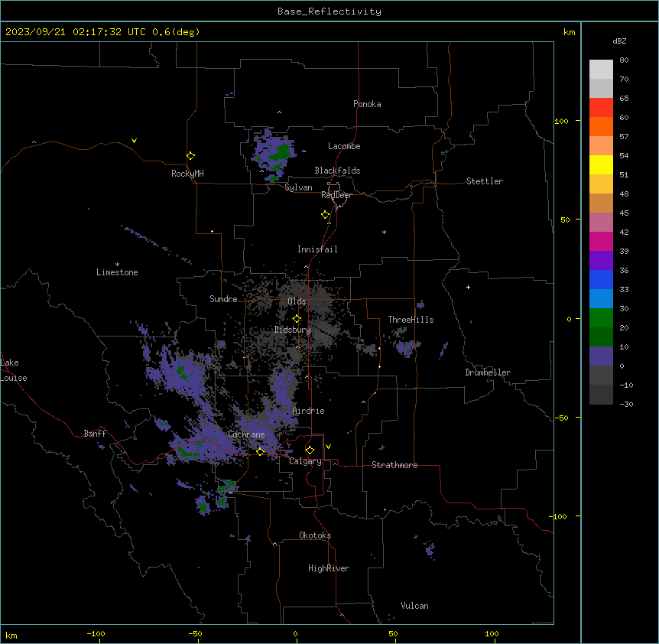Click the white plus marker north of Drumheller
This screenshot has height=644, width=659.
click(x=468, y=287)
